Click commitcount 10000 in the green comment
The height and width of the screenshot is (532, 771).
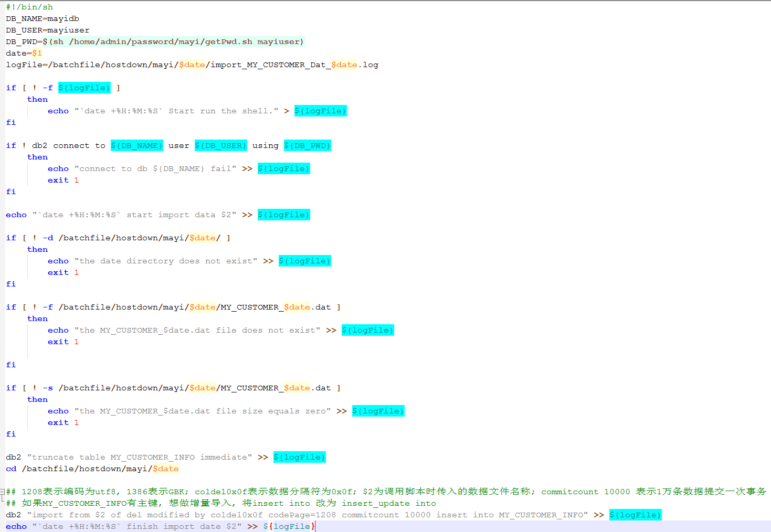[x=586, y=492]
